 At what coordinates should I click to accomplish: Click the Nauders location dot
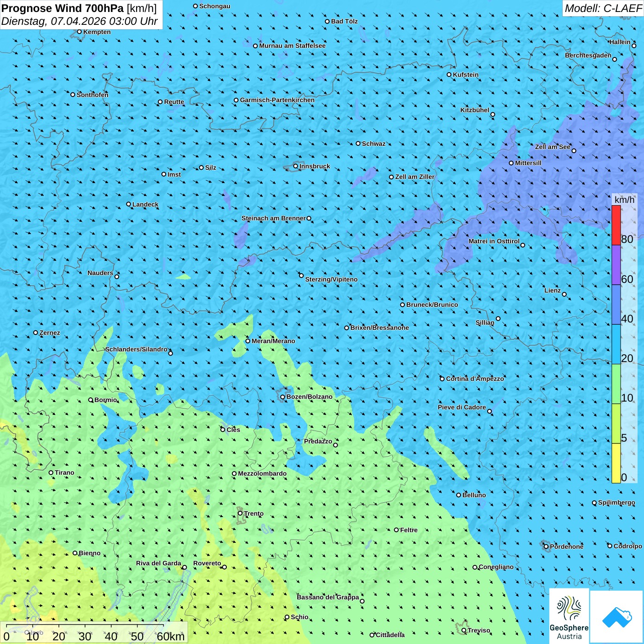pyautogui.click(x=117, y=276)
